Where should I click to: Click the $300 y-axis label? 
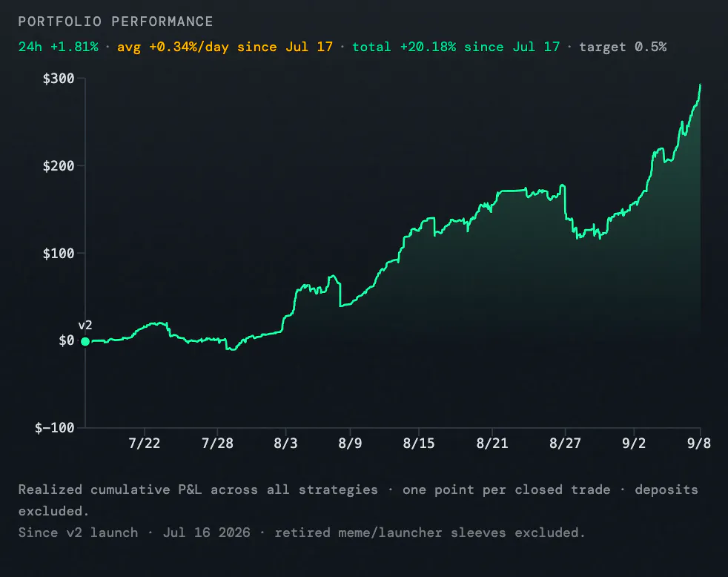pyautogui.click(x=59, y=79)
